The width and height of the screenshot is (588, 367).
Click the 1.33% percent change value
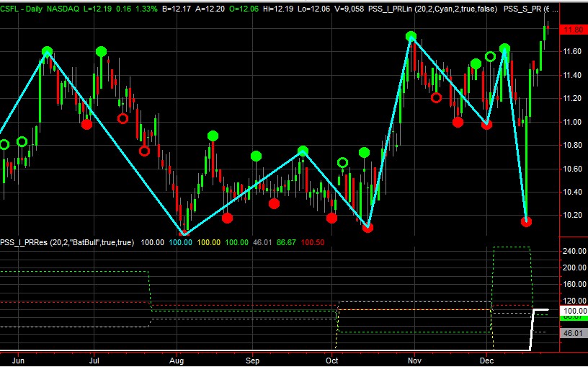click(146, 9)
